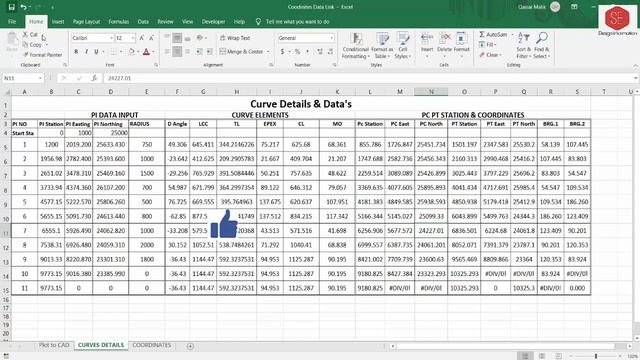Click the Insert Function fx icon
Viewport: 640px width, 360px height.
tap(94, 78)
